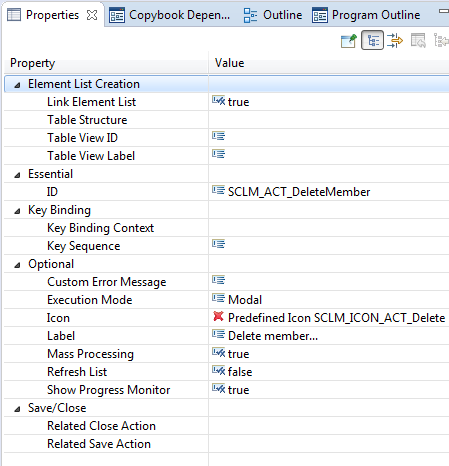This screenshot has width=449, height=466.
Task: Click the Properties tab view icon
Action: click(x=14, y=15)
